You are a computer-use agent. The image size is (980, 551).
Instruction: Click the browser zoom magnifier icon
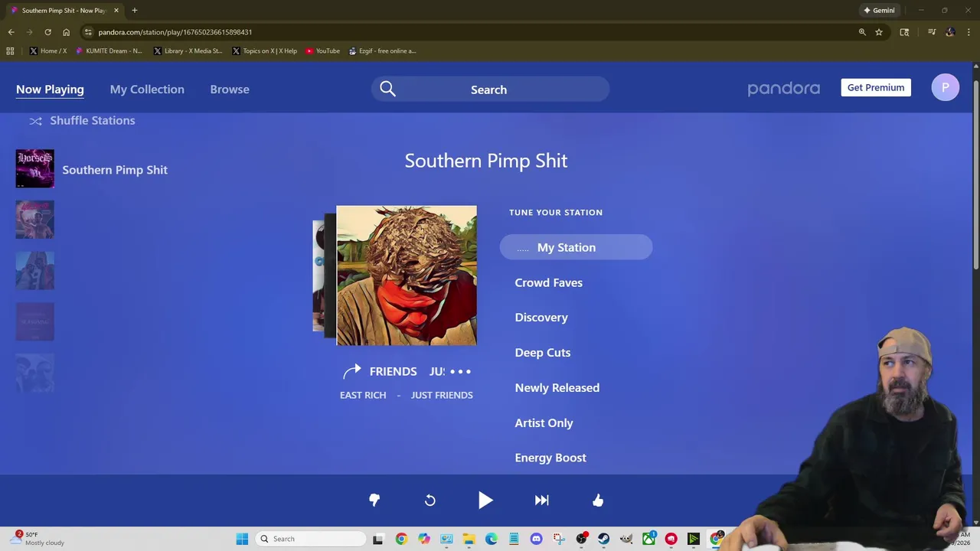[x=862, y=32]
